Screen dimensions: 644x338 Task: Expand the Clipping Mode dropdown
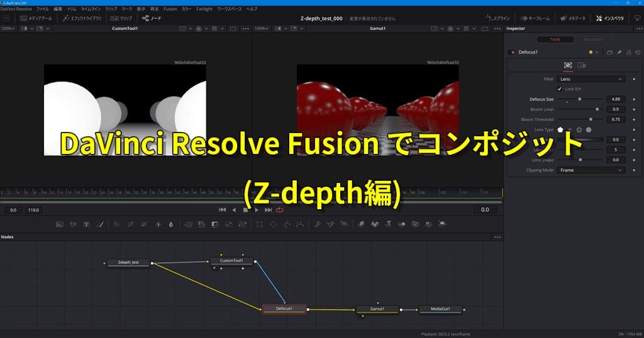point(591,170)
